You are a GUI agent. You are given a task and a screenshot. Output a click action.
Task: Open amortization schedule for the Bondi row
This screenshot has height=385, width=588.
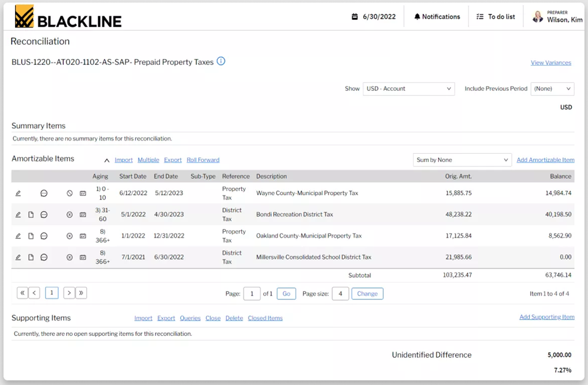(83, 214)
